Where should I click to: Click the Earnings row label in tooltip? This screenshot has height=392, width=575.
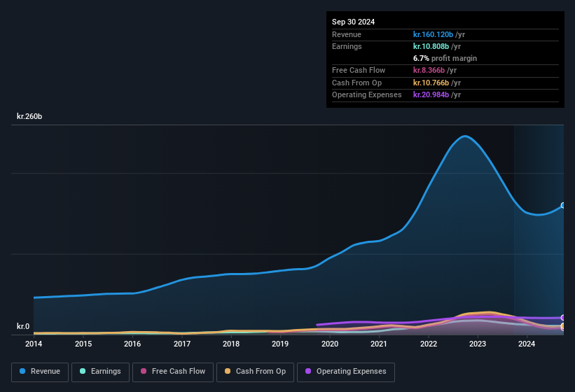click(x=347, y=46)
